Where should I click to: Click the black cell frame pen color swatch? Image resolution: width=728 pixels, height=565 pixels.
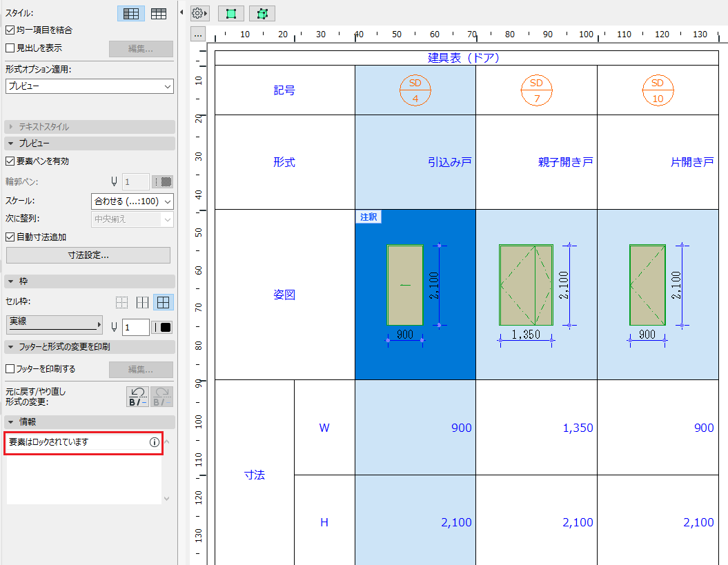pos(162,327)
